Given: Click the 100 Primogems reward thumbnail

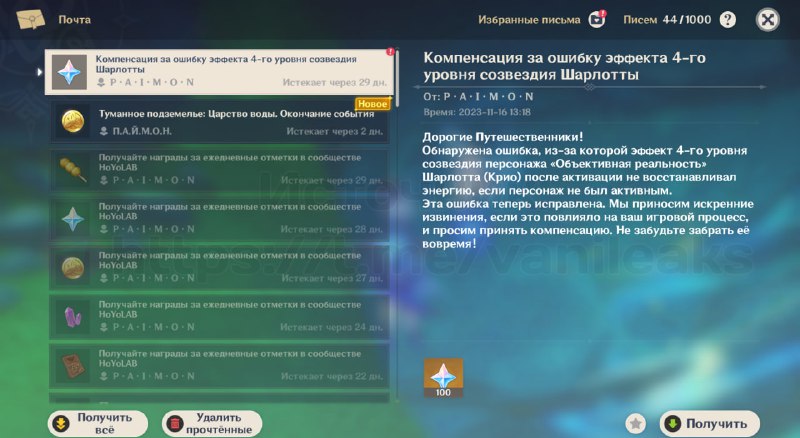Looking at the screenshot, I should click(x=443, y=378).
